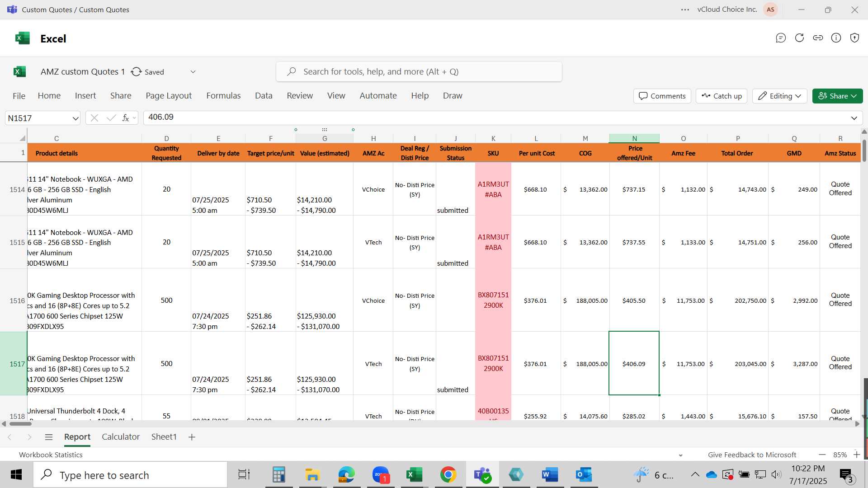Switch to the Calculator sheet tab
The width and height of the screenshot is (868, 488).
[x=121, y=437]
